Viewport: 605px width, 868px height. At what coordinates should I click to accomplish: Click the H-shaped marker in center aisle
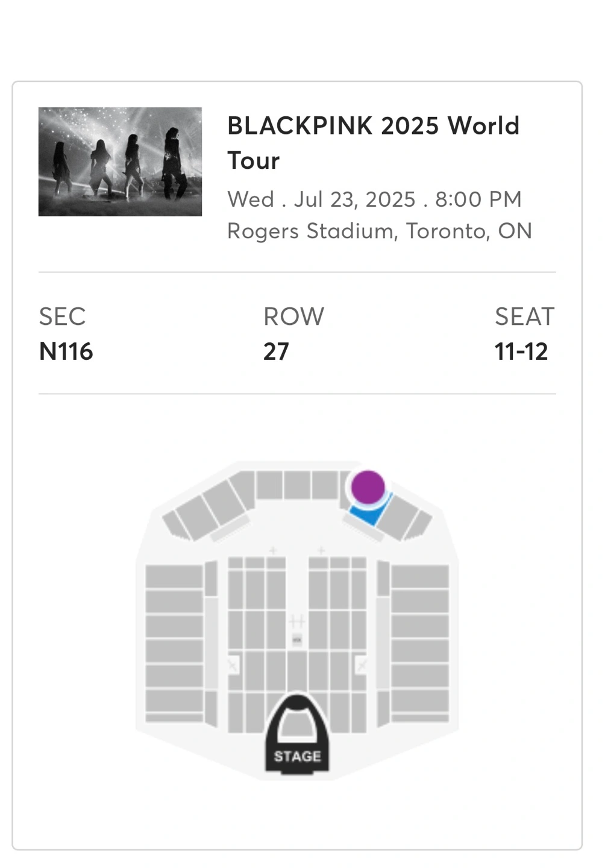296,621
